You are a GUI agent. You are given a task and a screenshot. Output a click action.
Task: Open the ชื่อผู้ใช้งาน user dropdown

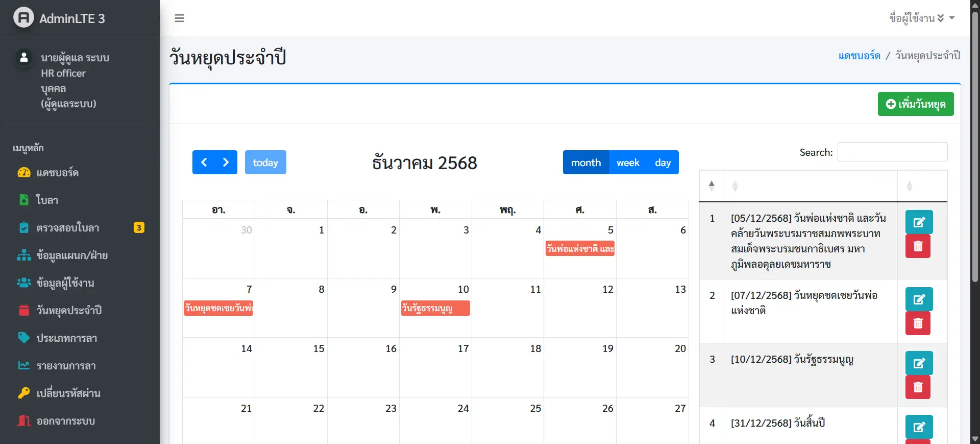(921, 18)
